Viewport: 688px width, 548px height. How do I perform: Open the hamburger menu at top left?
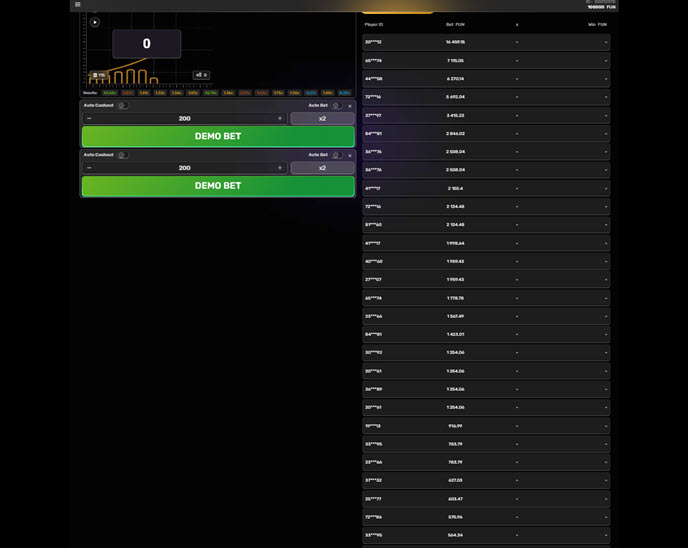(x=77, y=4)
